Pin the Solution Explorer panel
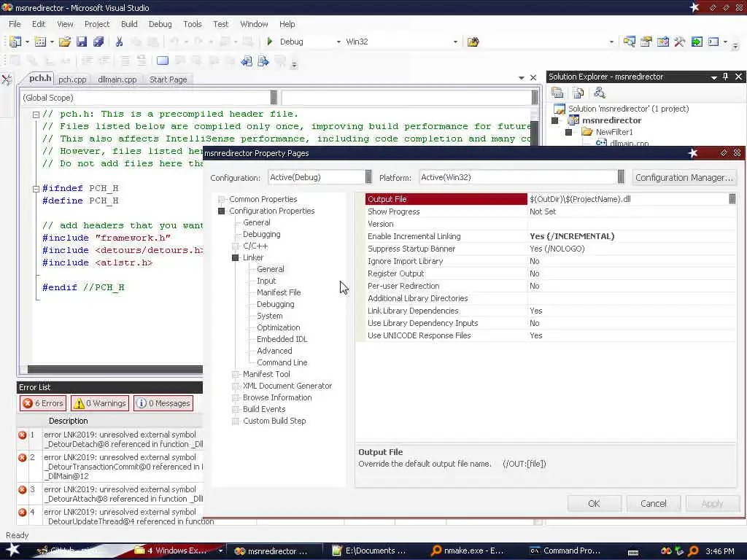 pos(726,77)
